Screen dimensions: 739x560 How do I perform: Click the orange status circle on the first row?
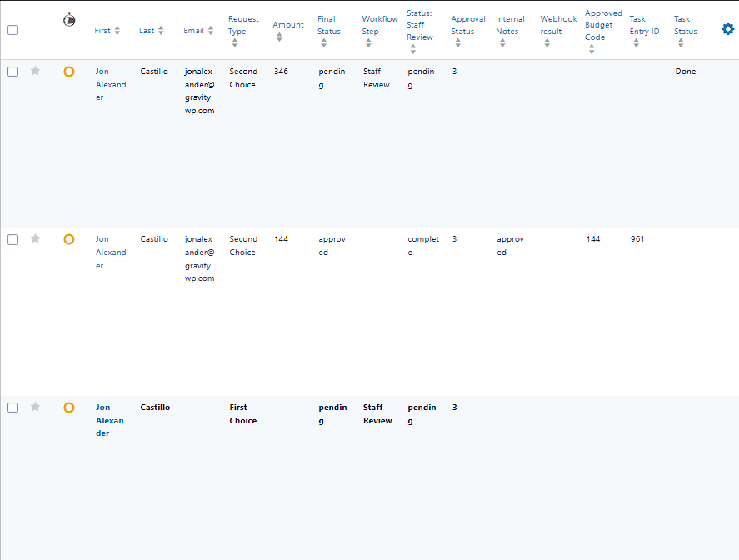69,72
